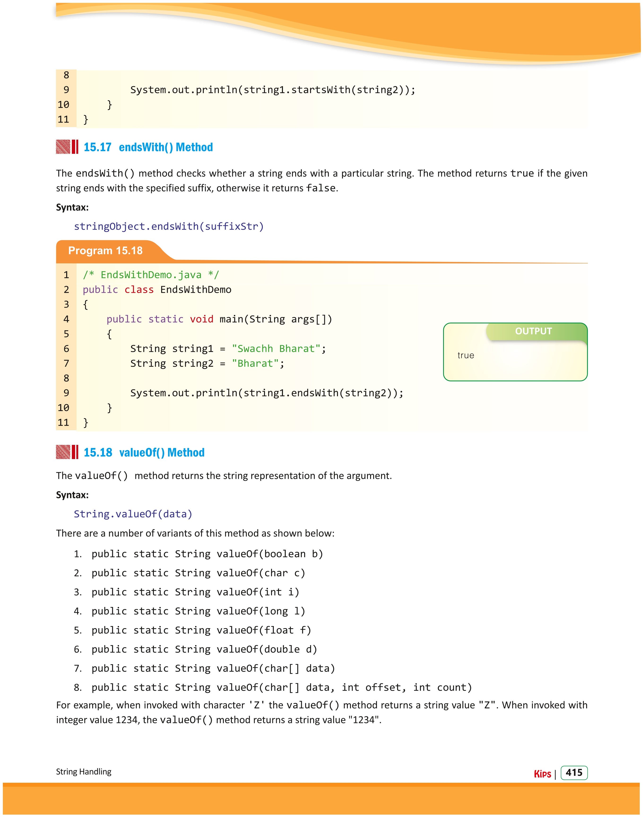Click the orange wave header banner

(x=349, y=32)
